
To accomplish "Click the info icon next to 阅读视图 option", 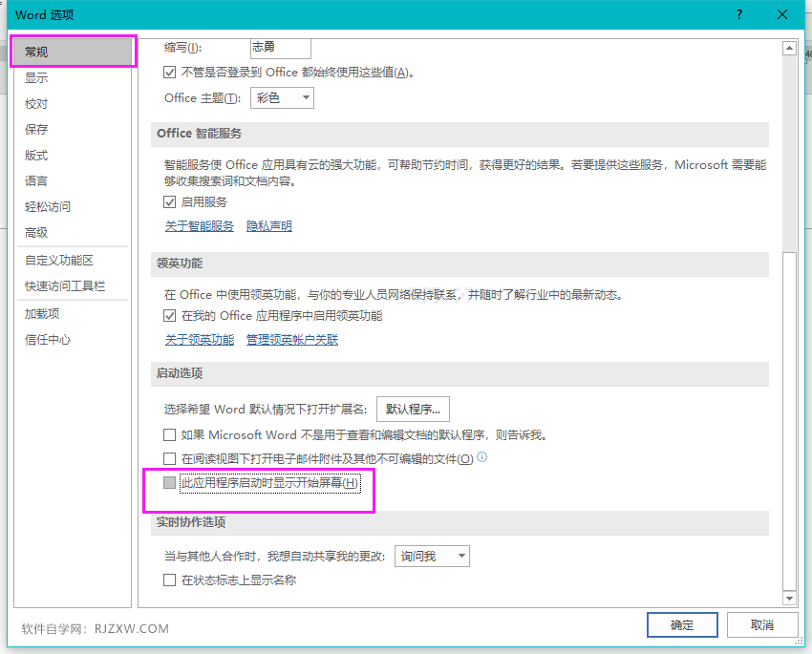I will 483,456.
